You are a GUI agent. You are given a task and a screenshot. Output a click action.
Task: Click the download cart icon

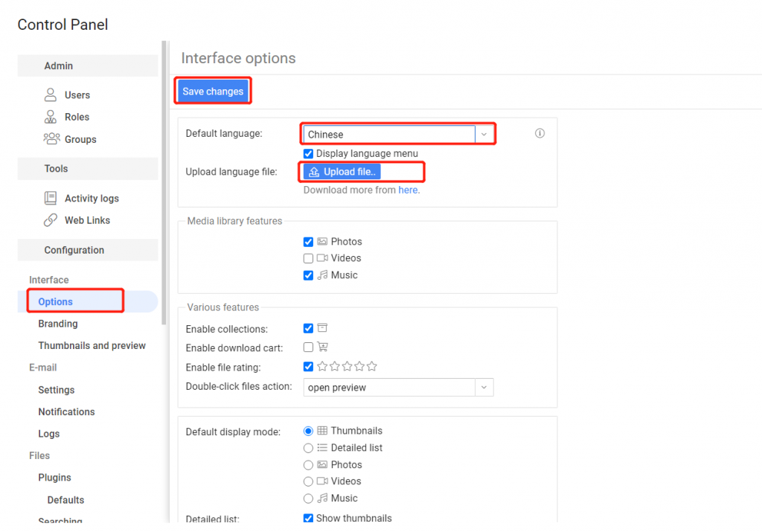pyautogui.click(x=322, y=347)
